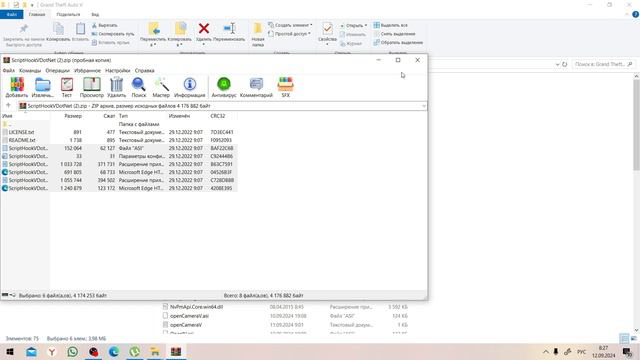Image resolution: width=640 pixels, height=360 pixels.
Task: Run the Тест (Test) tool in WinRAR
Action: 67,87
